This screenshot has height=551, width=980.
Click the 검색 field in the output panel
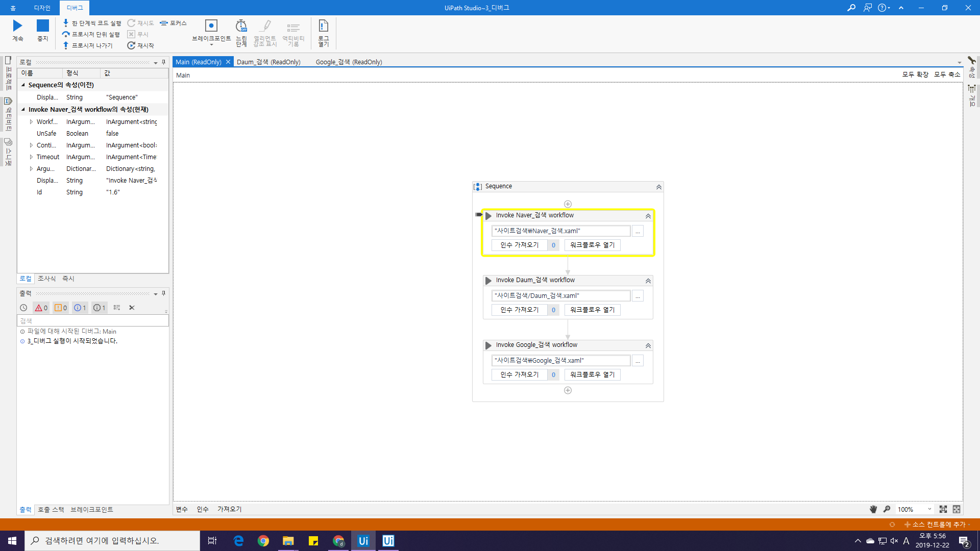(x=92, y=321)
